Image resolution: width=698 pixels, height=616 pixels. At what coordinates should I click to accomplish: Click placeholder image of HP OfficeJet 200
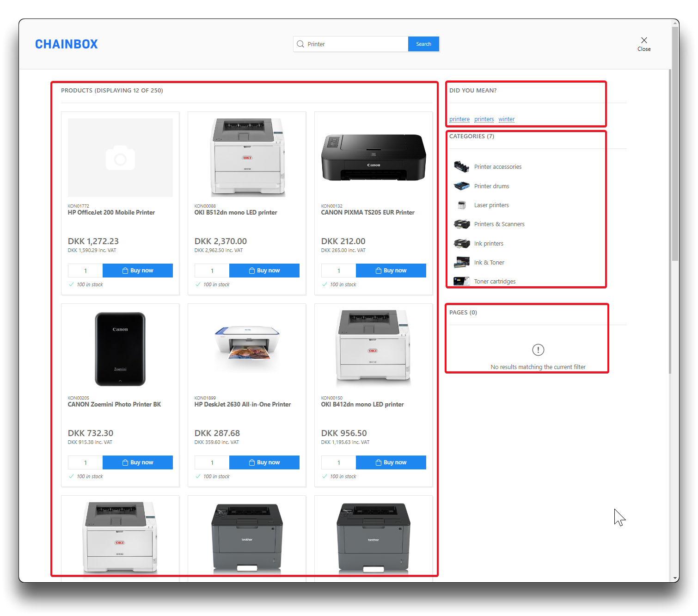click(x=120, y=158)
